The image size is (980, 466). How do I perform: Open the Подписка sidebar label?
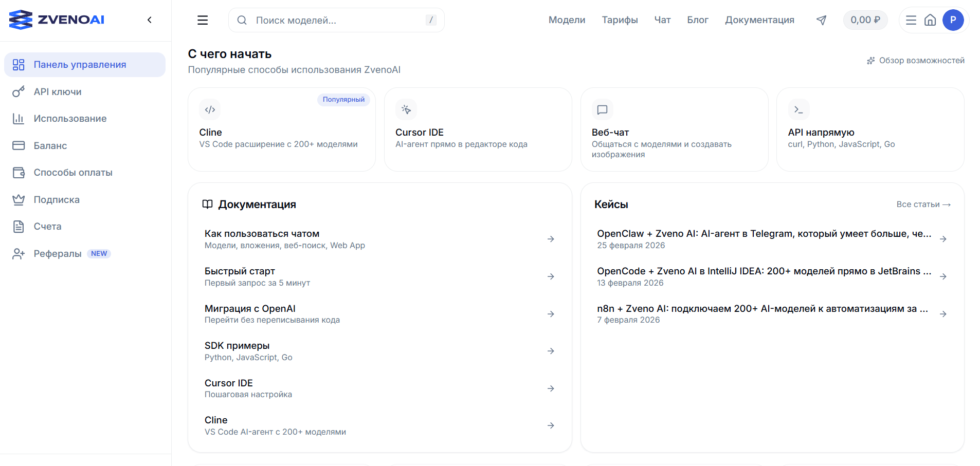[x=57, y=200]
